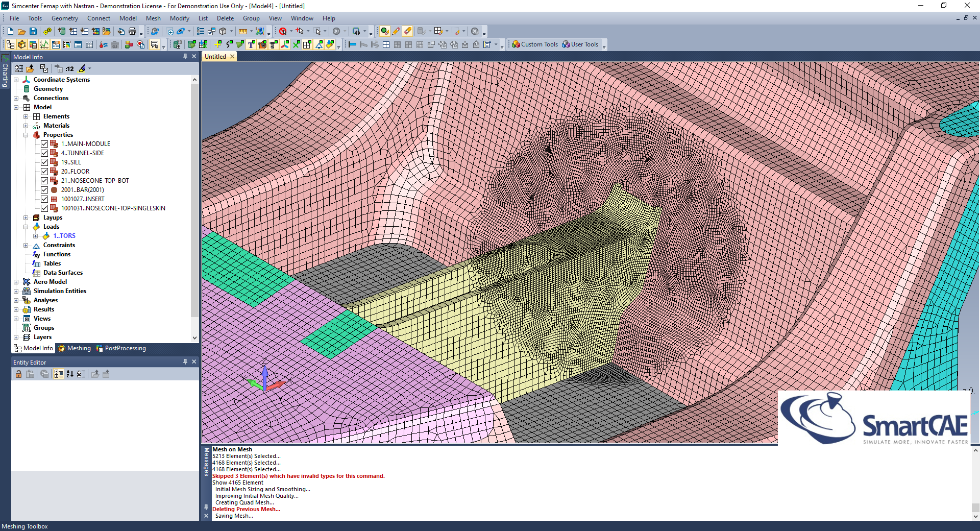
Task: Pin the Model Info pane
Action: [x=185, y=57]
